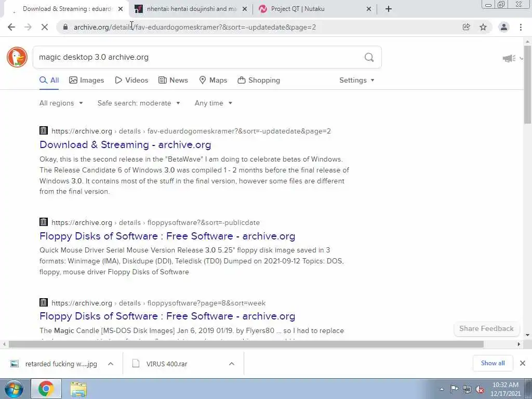The width and height of the screenshot is (532, 399).
Task: Show hidden system tray icons
Action: [442, 389]
